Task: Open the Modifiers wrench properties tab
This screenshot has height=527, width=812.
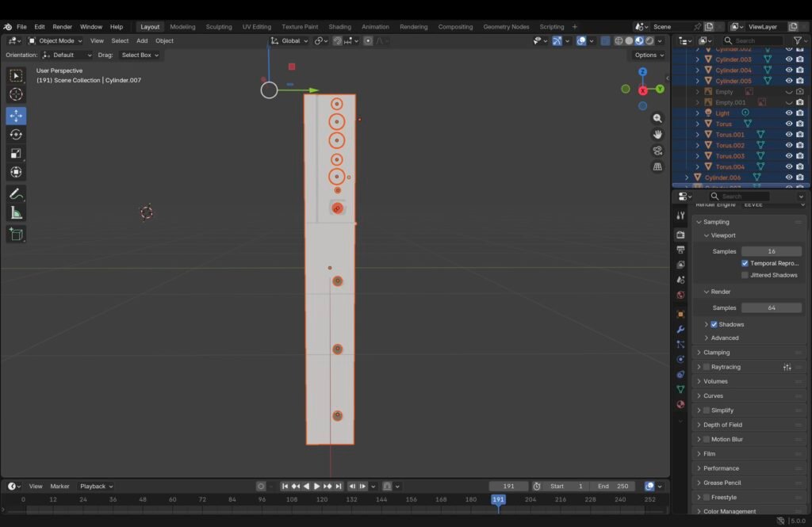Action: [680, 329]
